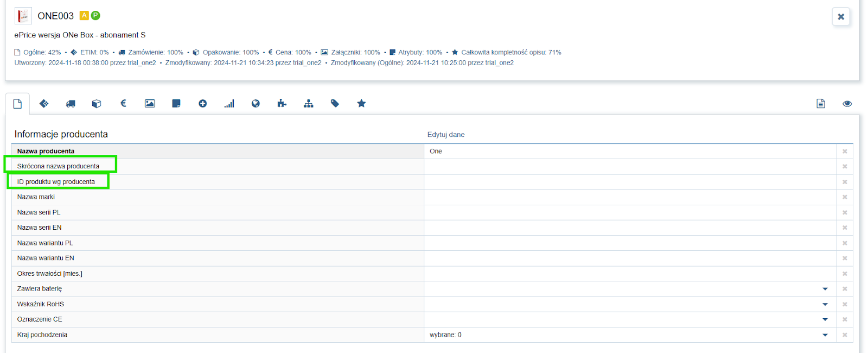Expand the Zawiera baterię dropdown
The image size is (868, 353).
tap(825, 289)
